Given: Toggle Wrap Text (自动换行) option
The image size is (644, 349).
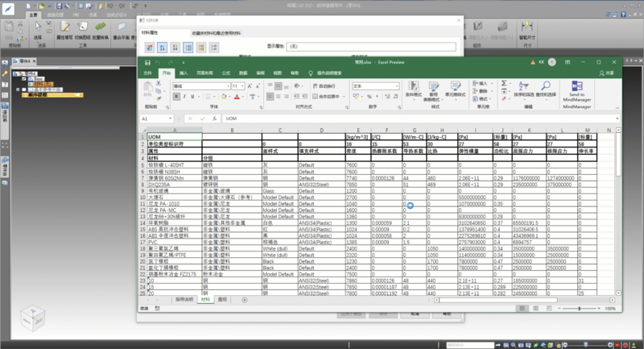Looking at the screenshot, I should point(325,85).
